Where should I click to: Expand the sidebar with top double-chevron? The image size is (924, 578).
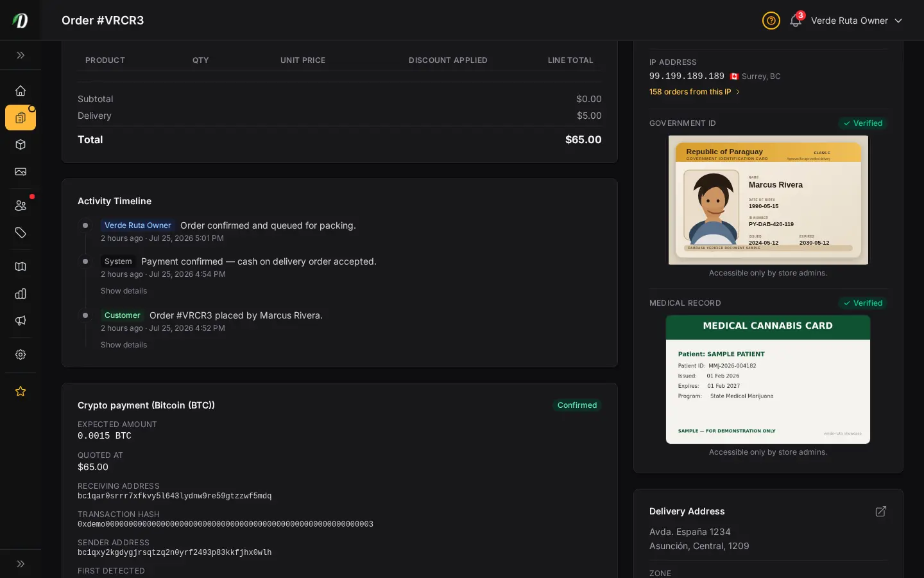pyautogui.click(x=21, y=55)
